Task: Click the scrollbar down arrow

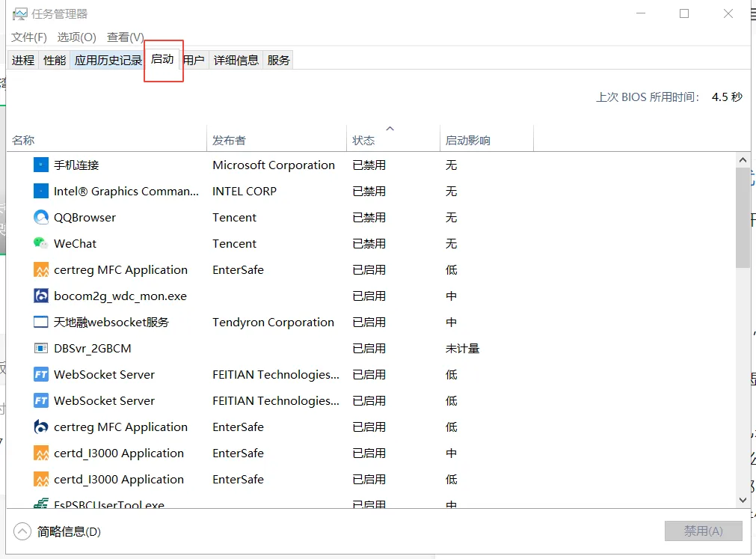Action: tap(743, 500)
